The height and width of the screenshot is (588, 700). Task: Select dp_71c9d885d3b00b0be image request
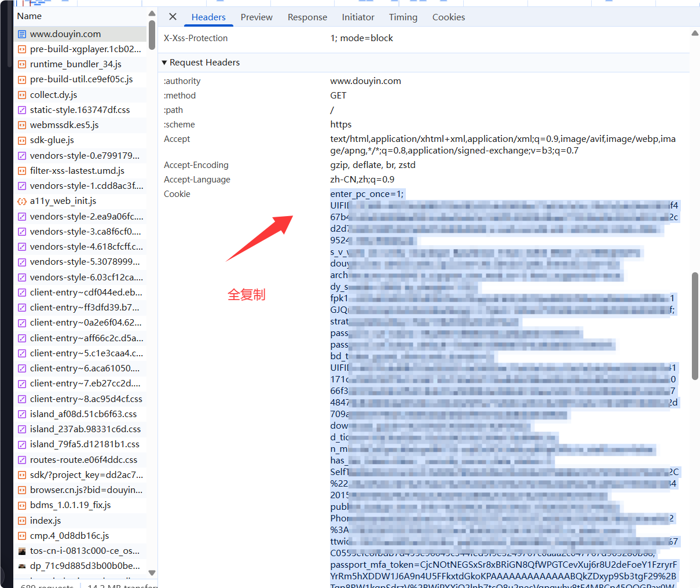point(80,566)
